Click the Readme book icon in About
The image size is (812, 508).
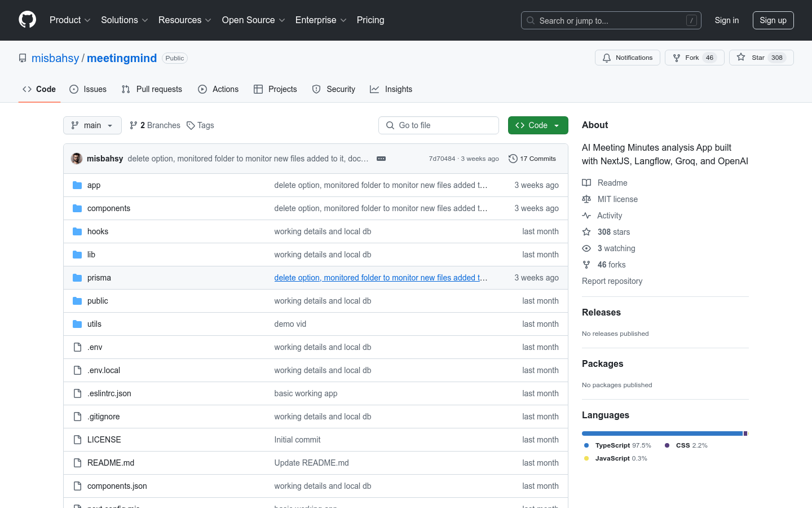(x=586, y=183)
